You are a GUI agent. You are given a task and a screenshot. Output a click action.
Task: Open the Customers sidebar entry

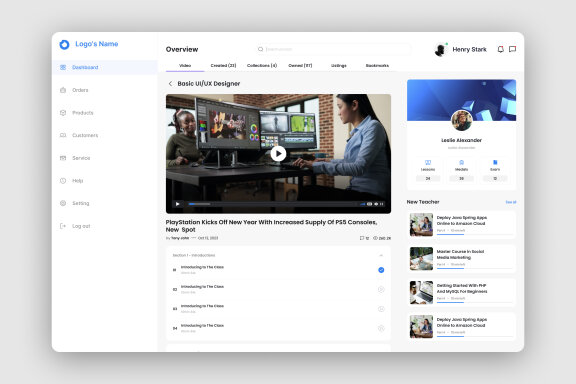tap(105, 135)
